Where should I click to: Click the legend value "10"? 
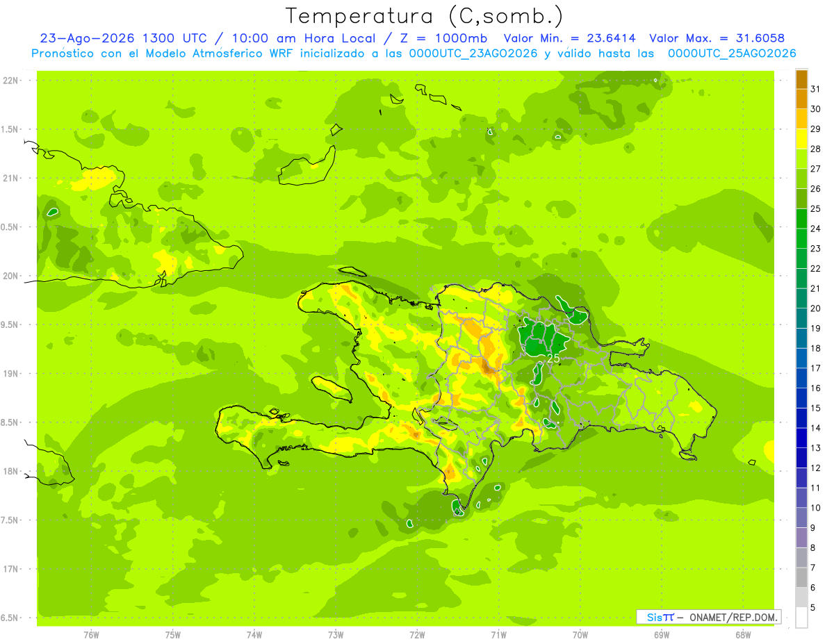[816, 508]
